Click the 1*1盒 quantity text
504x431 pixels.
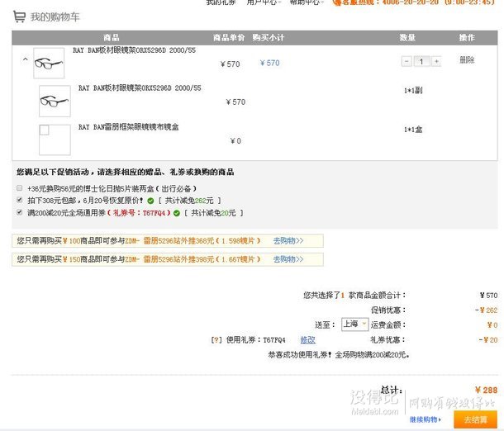[413, 130]
